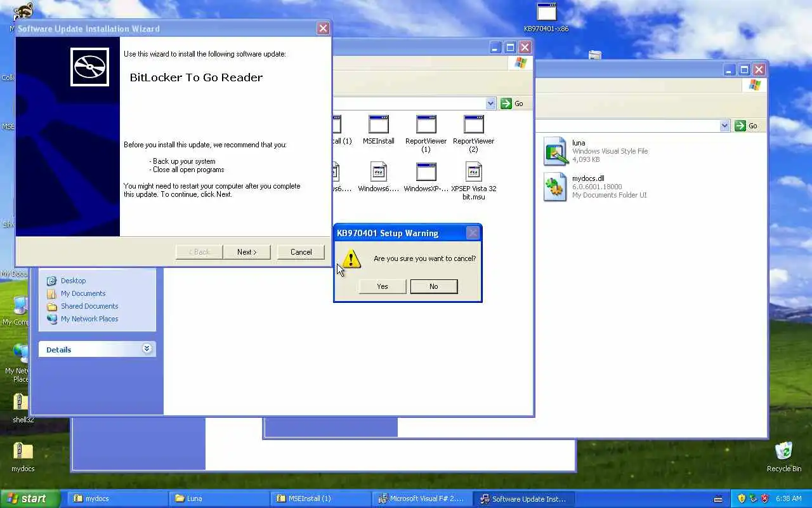Click the middle security tray icon
The width and height of the screenshot is (812, 508).
click(753, 498)
